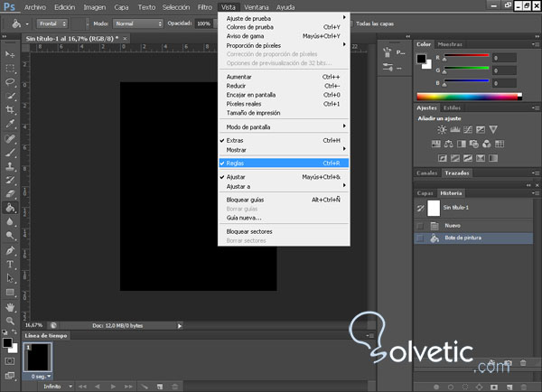
Task: Disable the checked Ajustar option
Action: click(237, 177)
